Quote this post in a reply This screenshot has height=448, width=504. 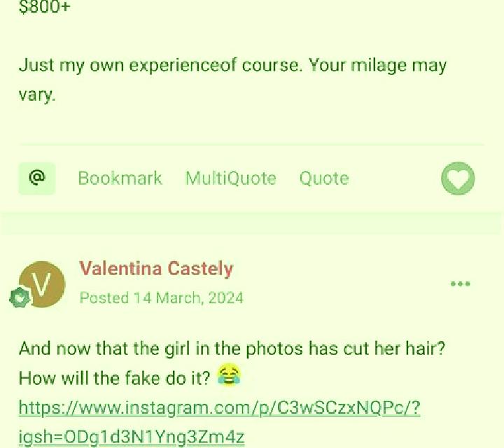(x=324, y=178)
